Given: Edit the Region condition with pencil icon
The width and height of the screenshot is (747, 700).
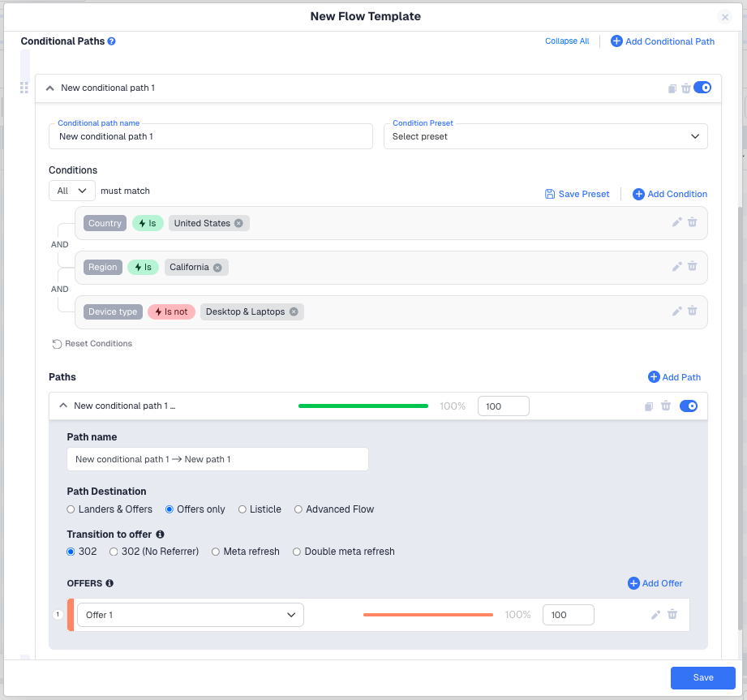Looking at the screenshot, I should pyautogui.click(x=677, y=266).
